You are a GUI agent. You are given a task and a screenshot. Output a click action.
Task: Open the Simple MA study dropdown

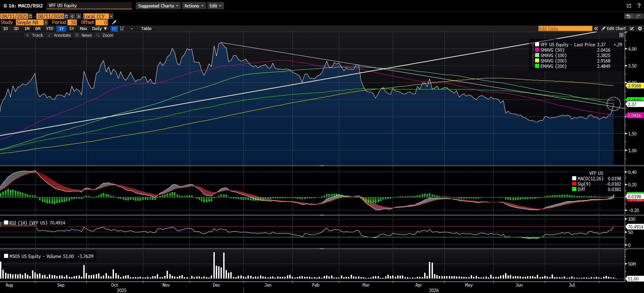[46, 22]
